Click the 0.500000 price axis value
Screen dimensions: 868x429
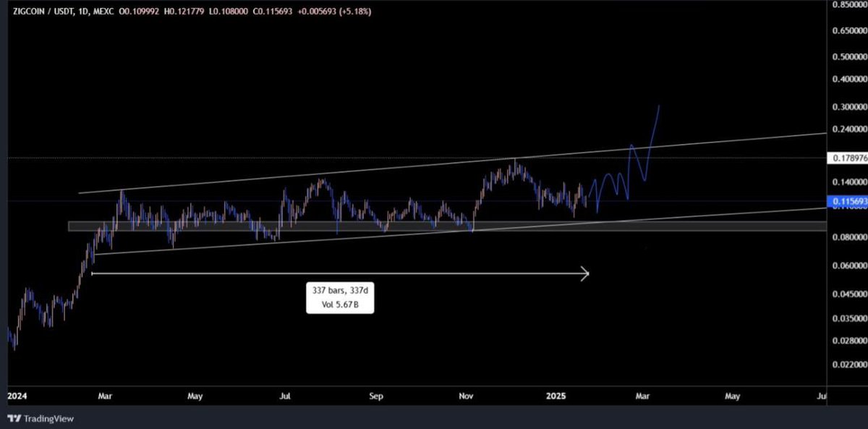click(x=849, y=57)
